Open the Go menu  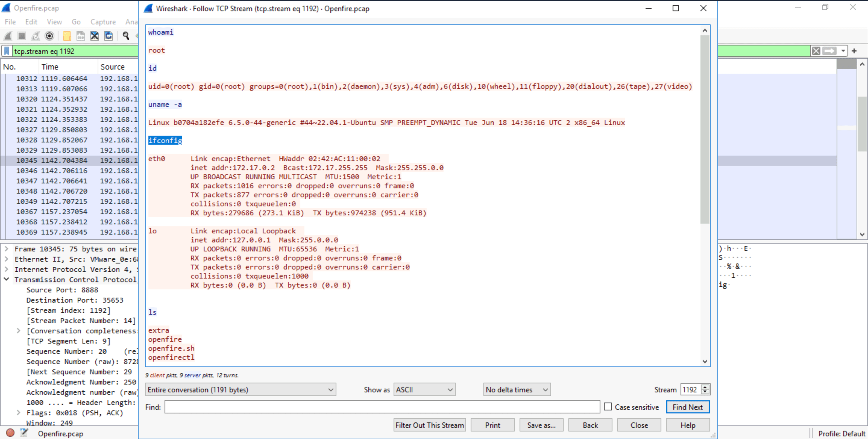76,22
